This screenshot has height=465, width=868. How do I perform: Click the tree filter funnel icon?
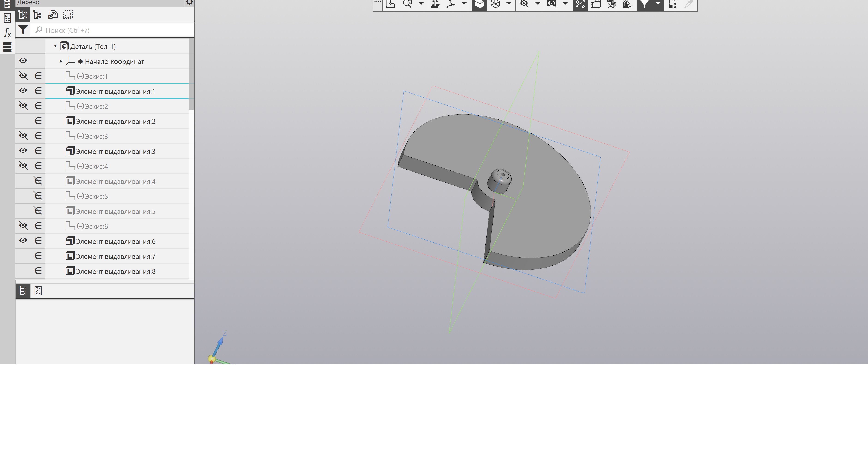coord(23,30)
